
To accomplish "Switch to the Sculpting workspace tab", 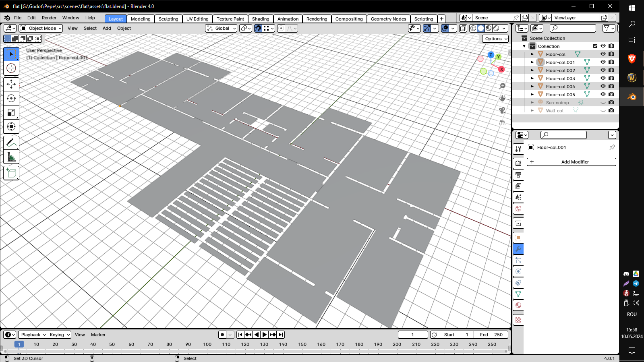I will tap(168, 19).
